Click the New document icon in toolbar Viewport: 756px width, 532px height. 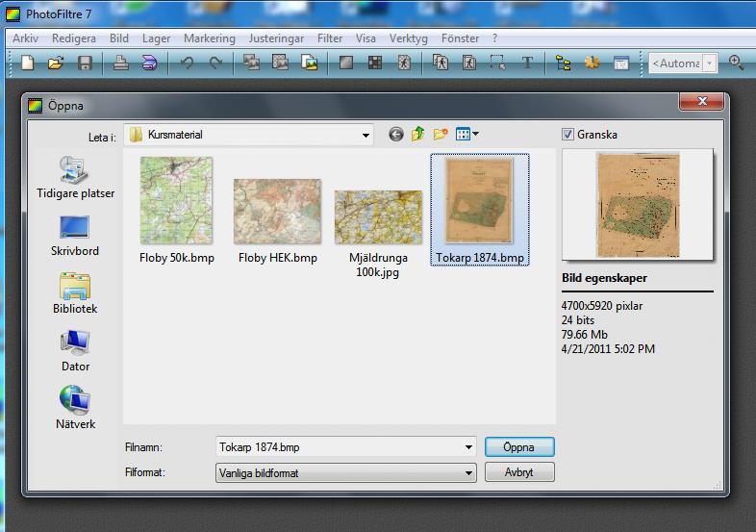click(28, 63)
